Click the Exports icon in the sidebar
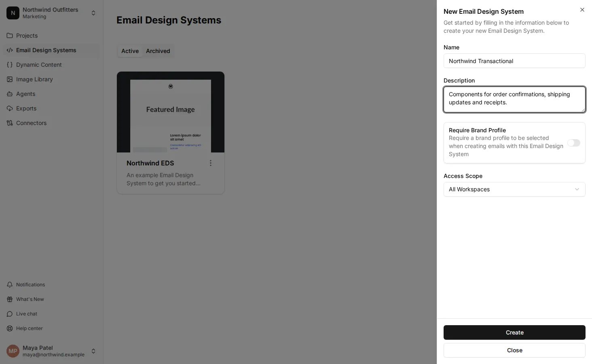Viewport: 592px width, 364px height. tap(10, 108)
